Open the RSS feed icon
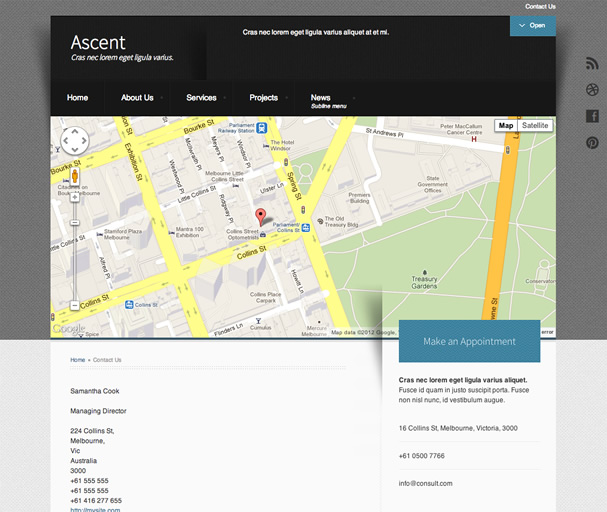The width and height of the screenshot is (607, 512). (592, 63)
